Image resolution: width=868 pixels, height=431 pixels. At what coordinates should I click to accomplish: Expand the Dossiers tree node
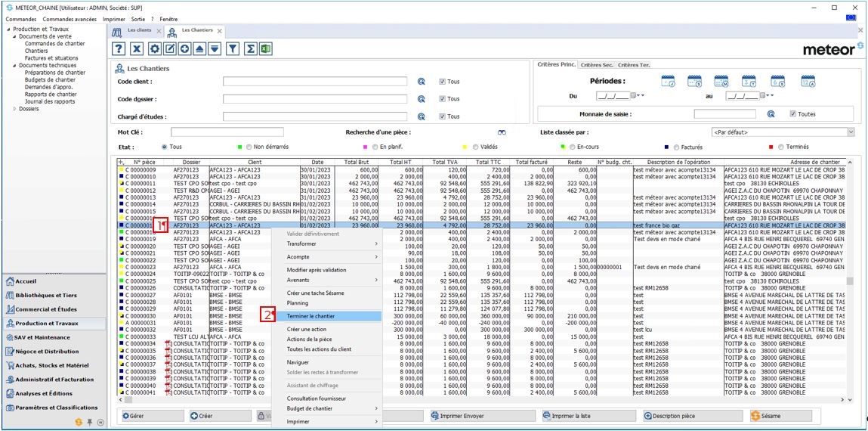click(15, 109)
